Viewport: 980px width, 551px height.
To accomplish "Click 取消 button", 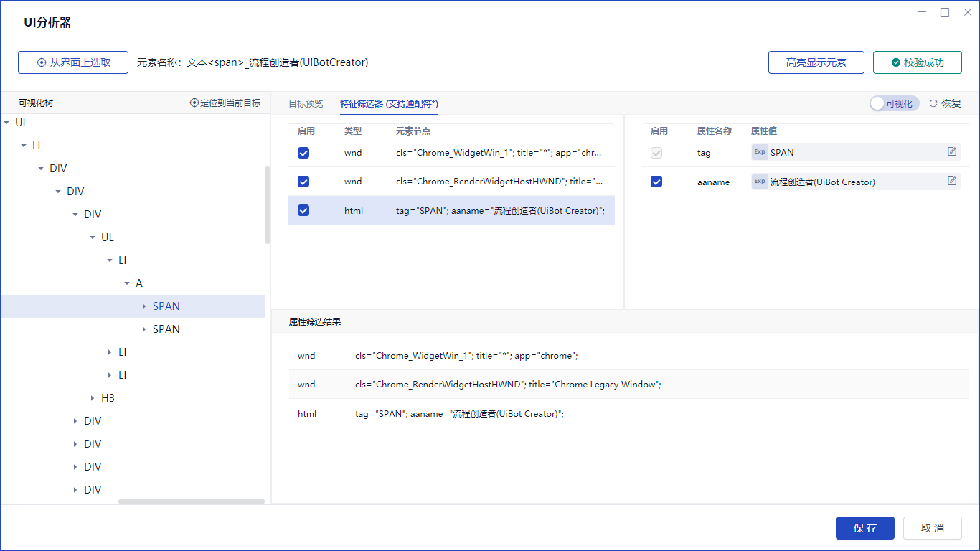I will [933, 528].
